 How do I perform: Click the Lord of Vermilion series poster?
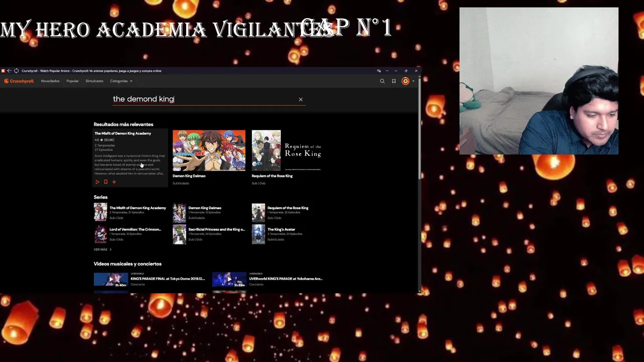pos(100,234)
